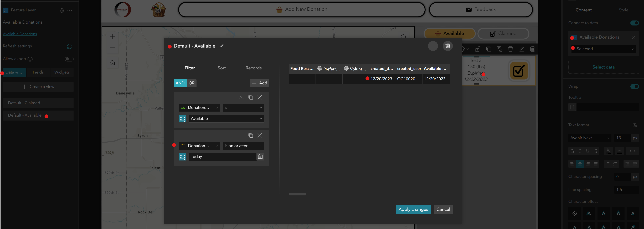Open the Avenir Next font dropdown

[x=590, y=138]
